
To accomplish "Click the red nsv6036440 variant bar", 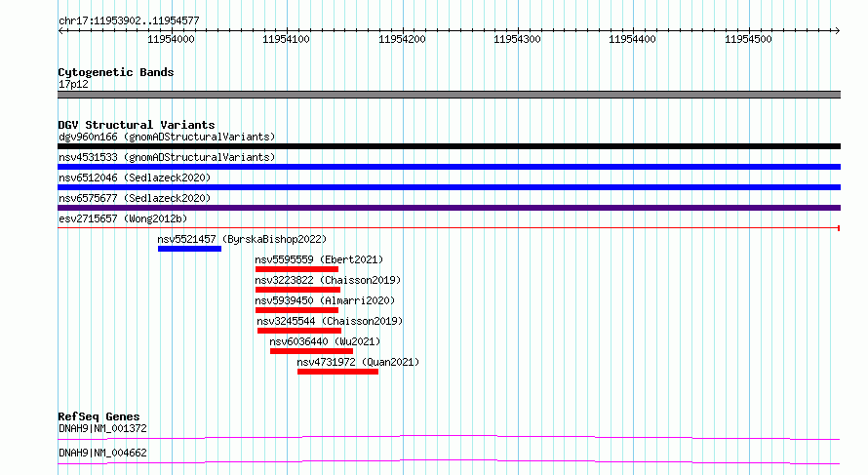I will click(312, 351).
